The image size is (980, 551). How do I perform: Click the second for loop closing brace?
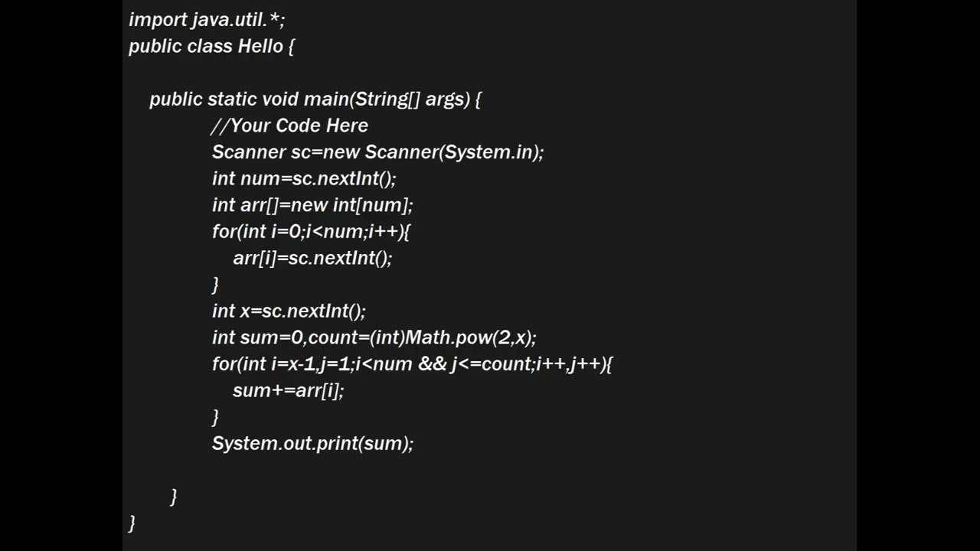pos(215,417)
